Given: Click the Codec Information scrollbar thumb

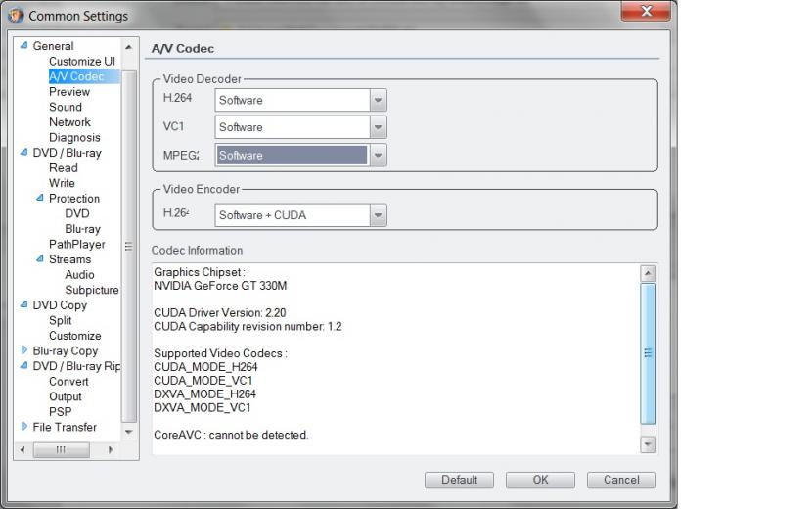Looking at the screenshot, I should [648, 353].
